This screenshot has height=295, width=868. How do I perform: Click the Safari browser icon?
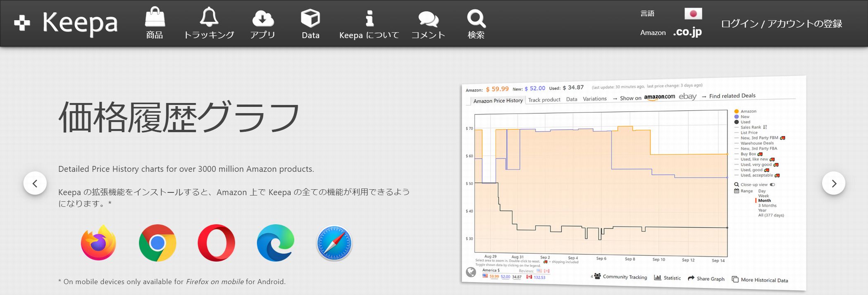pyautogui.click(x=334, y=243)
